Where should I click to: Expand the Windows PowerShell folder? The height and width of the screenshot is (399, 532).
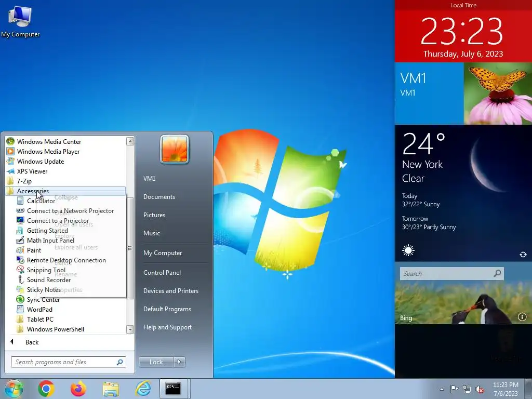click(x=55, y=329)
